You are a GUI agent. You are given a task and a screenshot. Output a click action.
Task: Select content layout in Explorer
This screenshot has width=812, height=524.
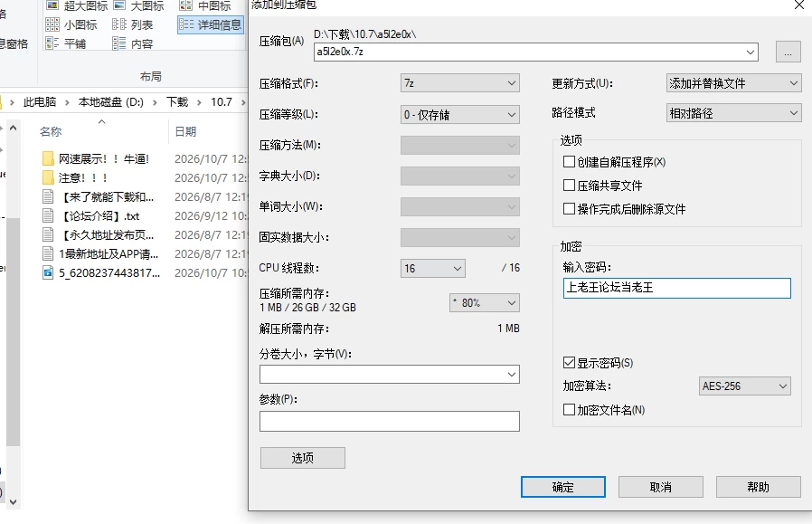(x=133, y=43)
